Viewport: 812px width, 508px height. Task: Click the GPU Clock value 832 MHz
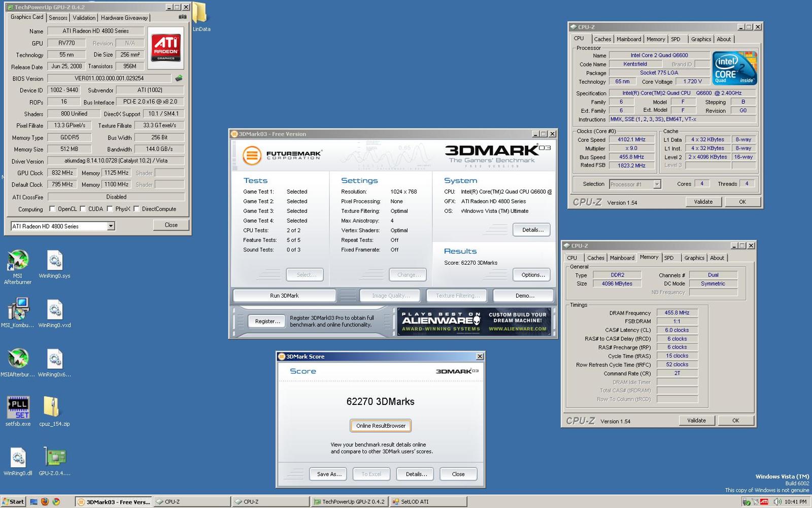(x=62, y=173)
